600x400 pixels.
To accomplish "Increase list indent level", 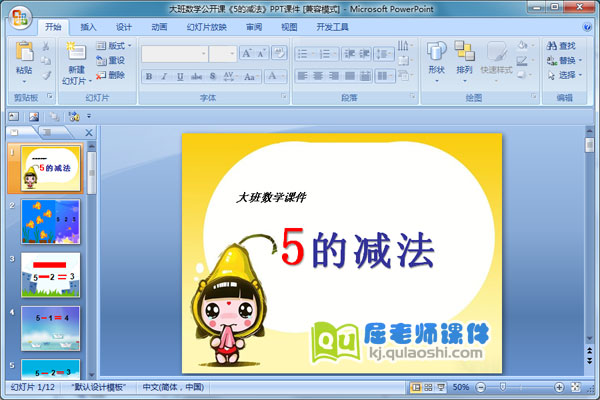I will pyautogui.click(x=364, y=54).
